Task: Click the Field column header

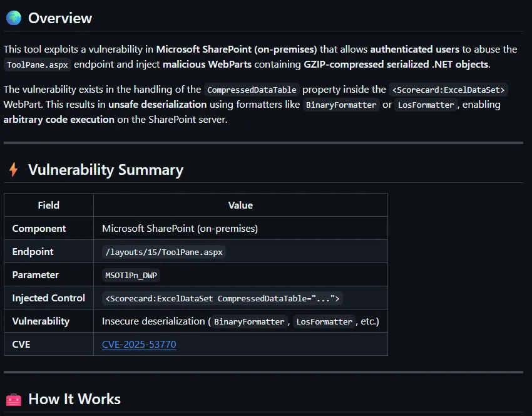Action: click(49, 205)
